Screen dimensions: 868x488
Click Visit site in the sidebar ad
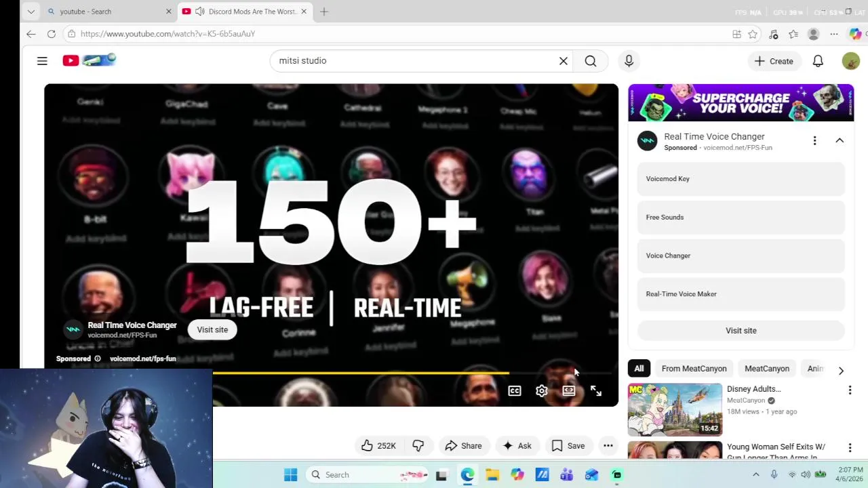[x=741, y=331]
